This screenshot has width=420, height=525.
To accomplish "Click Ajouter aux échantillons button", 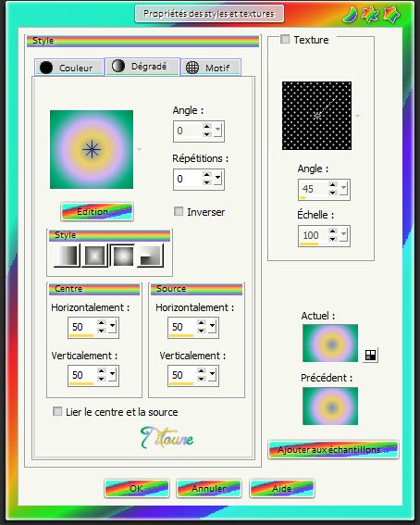I will [x=333, y=449].
